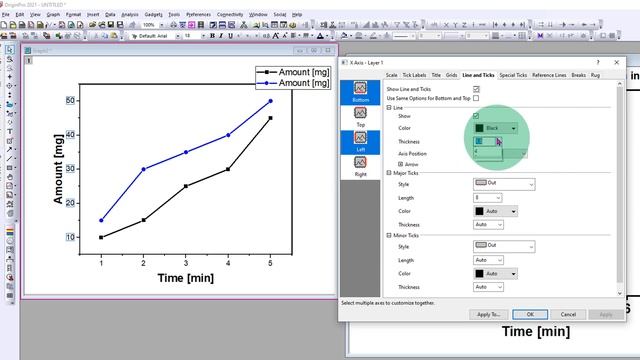This screenshot has height=360, width=640.
Task: Select the Zoom-in magnifier tool
Action: pos(9,59)
